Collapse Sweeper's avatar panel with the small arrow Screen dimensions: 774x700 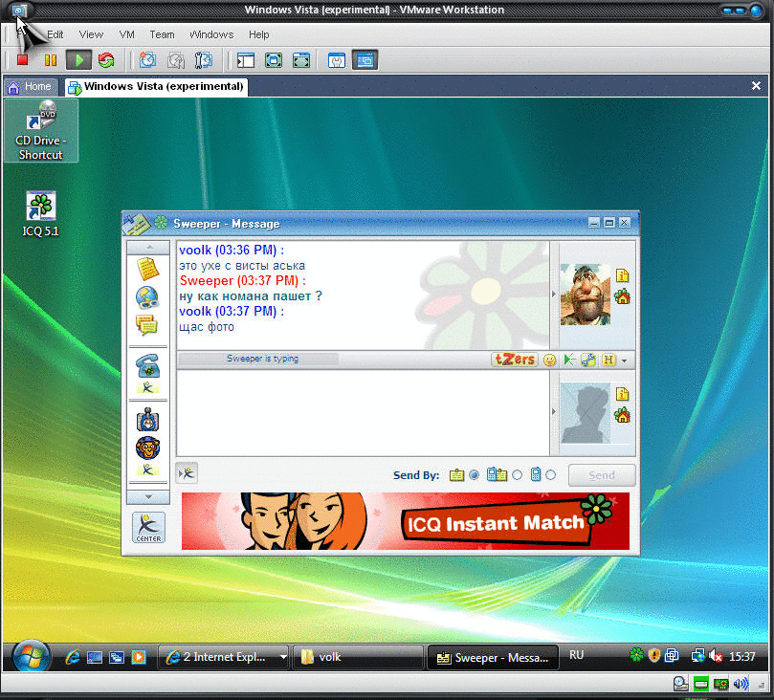(x=554, y=294)
